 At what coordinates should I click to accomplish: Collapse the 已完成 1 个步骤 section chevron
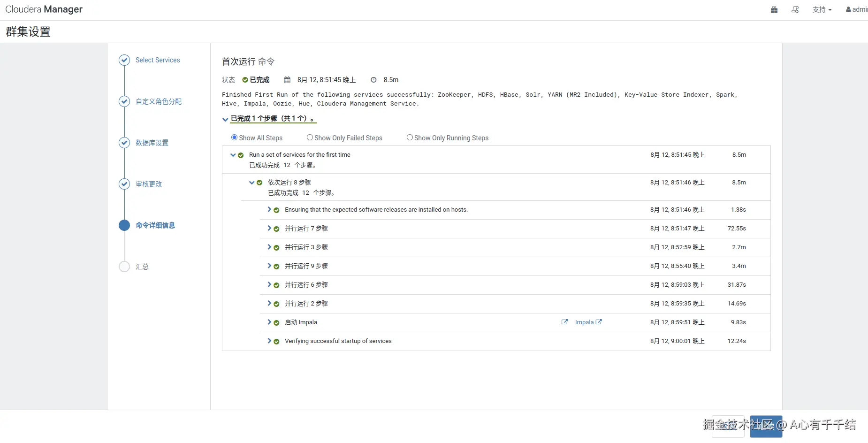tap(225, 119)
